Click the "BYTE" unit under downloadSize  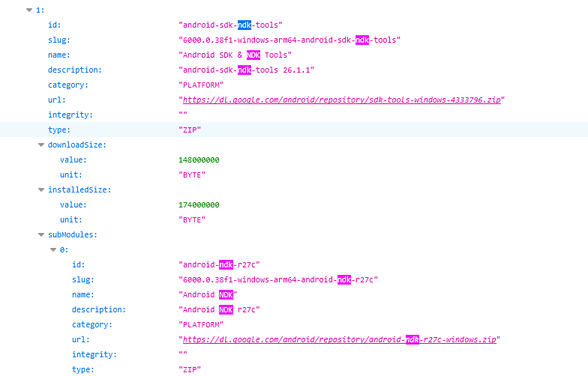pos(192,175)
